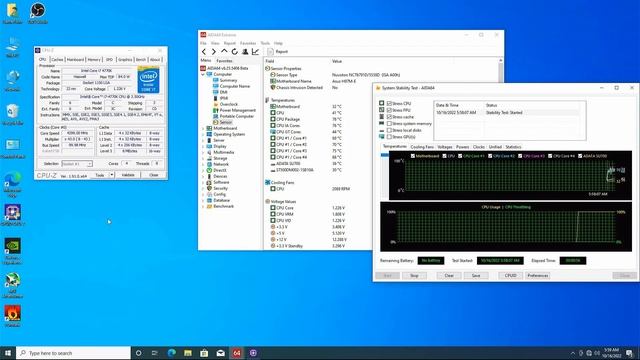Open the Recycle Bin desktop icon
This screenshot has height=360, width=640.
pos(12,114)
